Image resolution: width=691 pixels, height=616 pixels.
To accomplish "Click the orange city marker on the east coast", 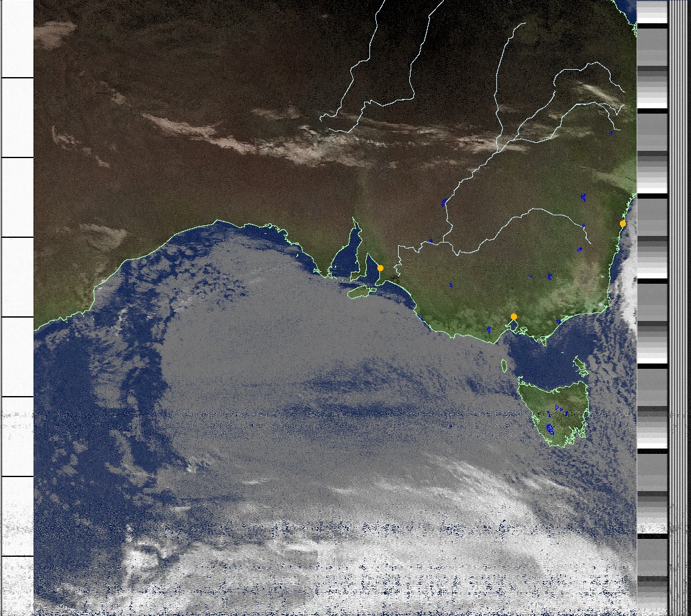I will coord(623,224).
